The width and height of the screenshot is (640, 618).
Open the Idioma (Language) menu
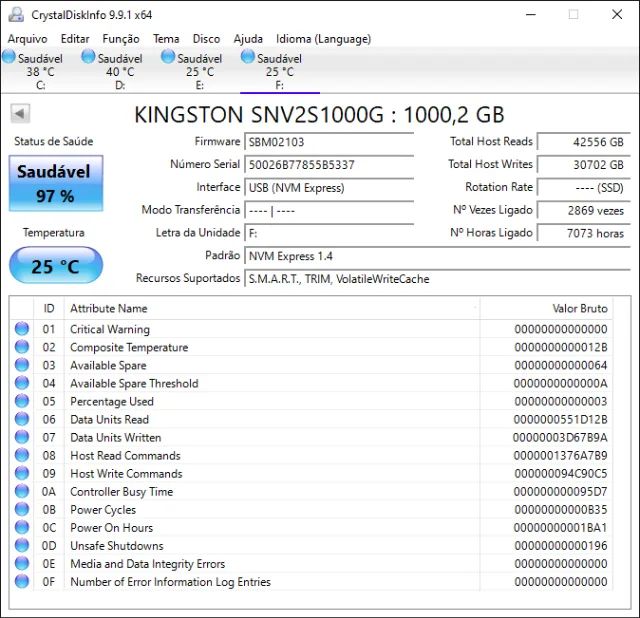click(323, 39)
